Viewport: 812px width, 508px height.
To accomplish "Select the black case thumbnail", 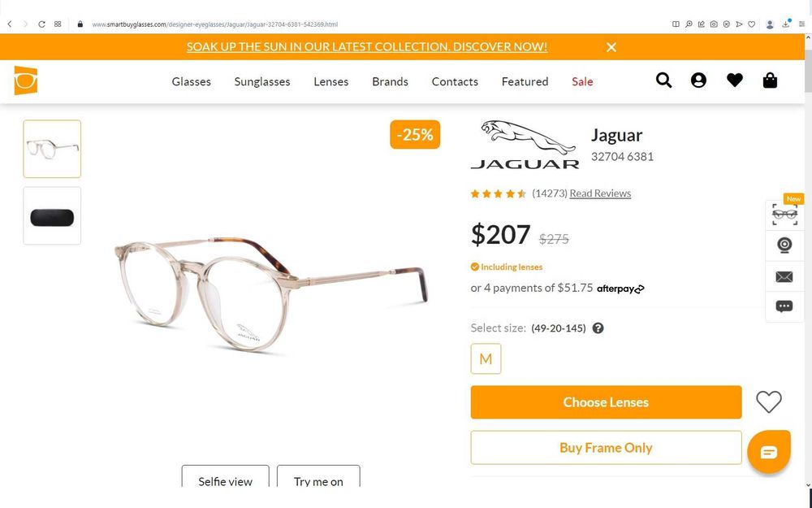I will click(x=52, y=215).
